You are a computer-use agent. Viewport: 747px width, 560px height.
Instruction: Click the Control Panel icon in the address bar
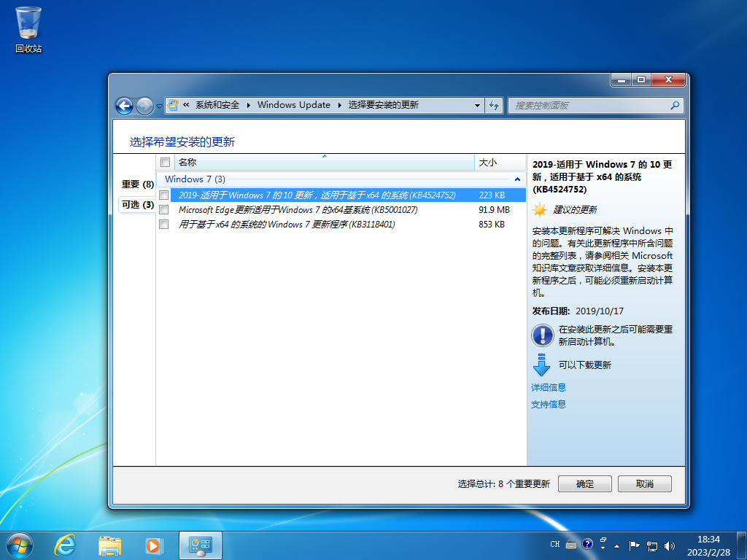(x=173, y=105)
